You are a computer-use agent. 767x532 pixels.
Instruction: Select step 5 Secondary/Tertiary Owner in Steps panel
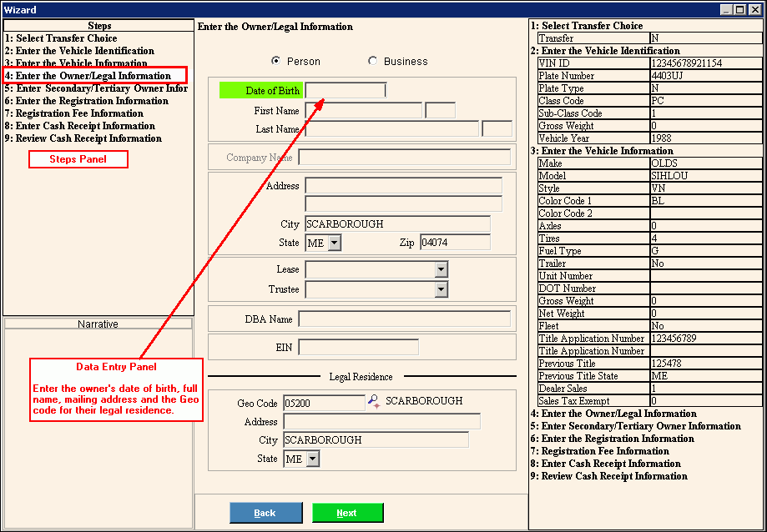pyautogui.click(x=96, y=88)
